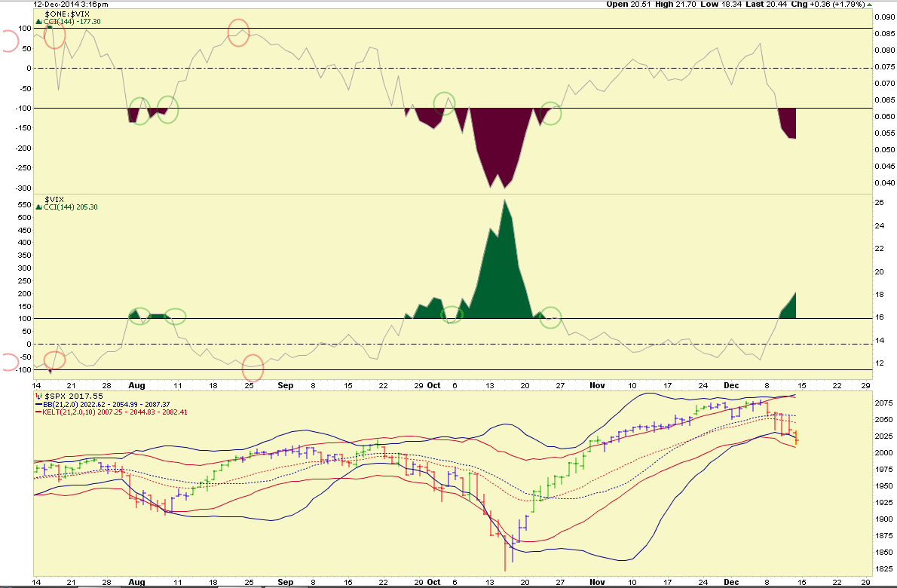Click the Oct label on the middle date axis
Image resolution: width=897 pixels, height=588 pixels.
click(x=433, y=385)
